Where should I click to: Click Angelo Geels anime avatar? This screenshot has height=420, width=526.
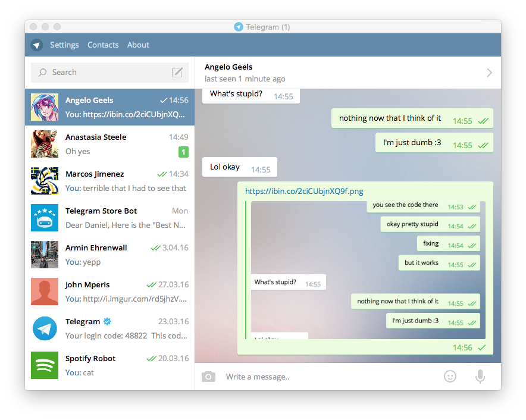coord(45,107)
